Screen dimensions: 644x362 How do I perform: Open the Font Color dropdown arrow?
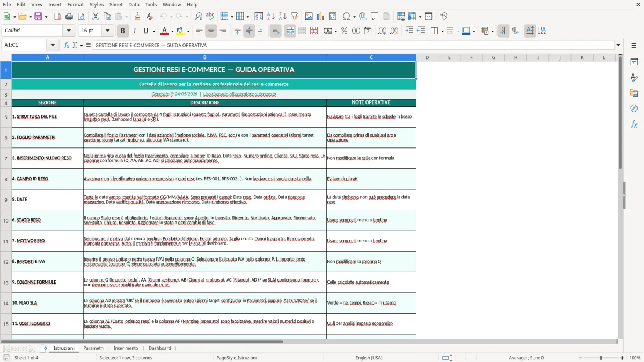(x=172, y=31)
